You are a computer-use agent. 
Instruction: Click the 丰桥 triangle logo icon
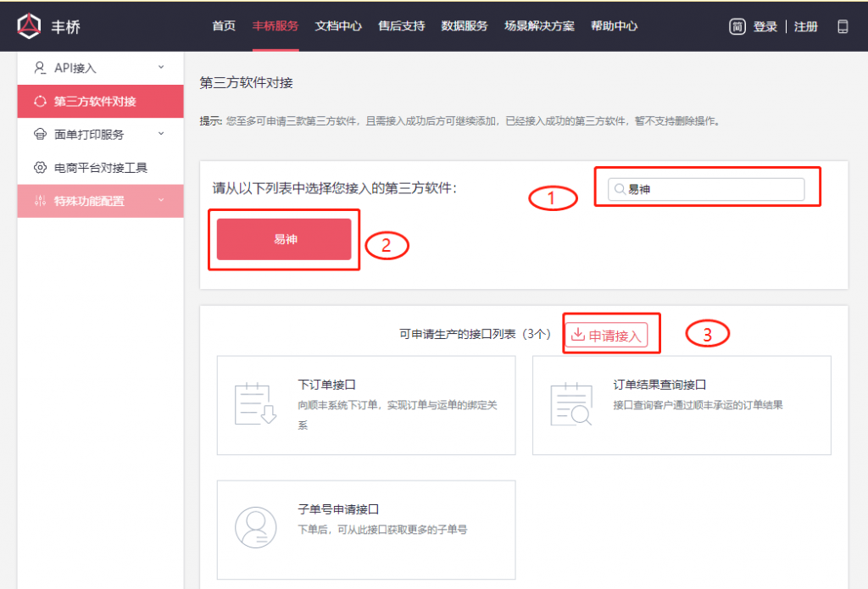point(29,25)
